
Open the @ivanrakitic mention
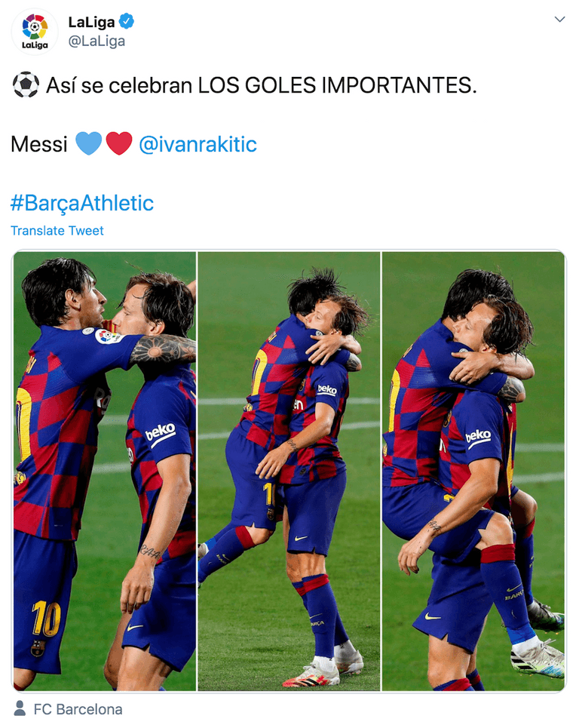click(x=198, y=144)
